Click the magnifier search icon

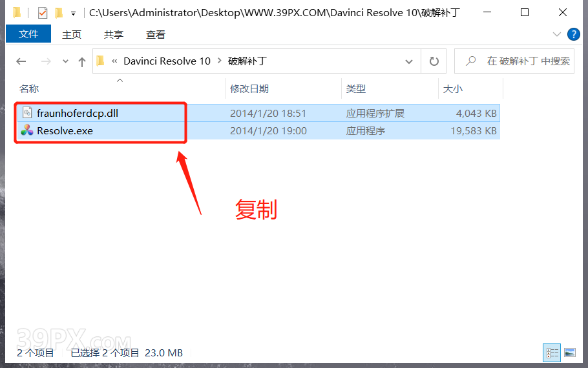pos(470,61)
